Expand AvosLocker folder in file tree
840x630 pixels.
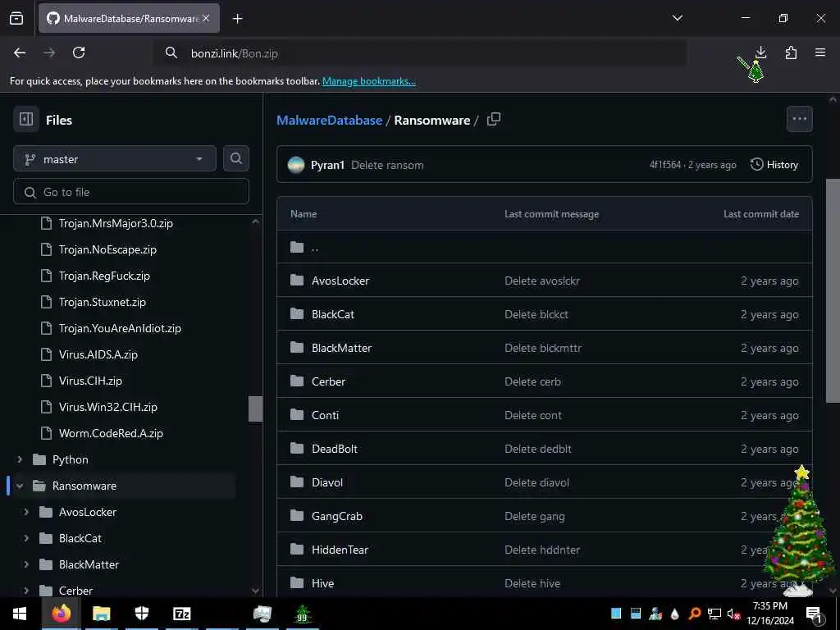coord(26,512)
